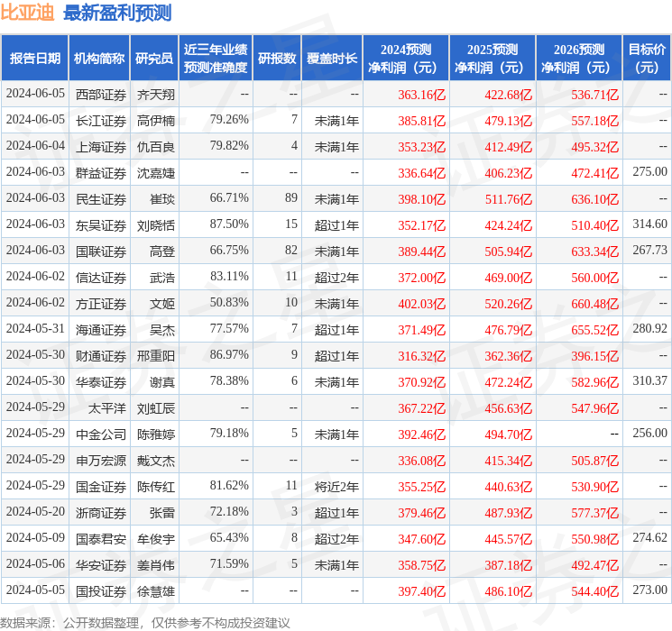Screen dimensions: 672x631
Task: Click accuracy value 79.26%
Action: click(x=229, y=120)
